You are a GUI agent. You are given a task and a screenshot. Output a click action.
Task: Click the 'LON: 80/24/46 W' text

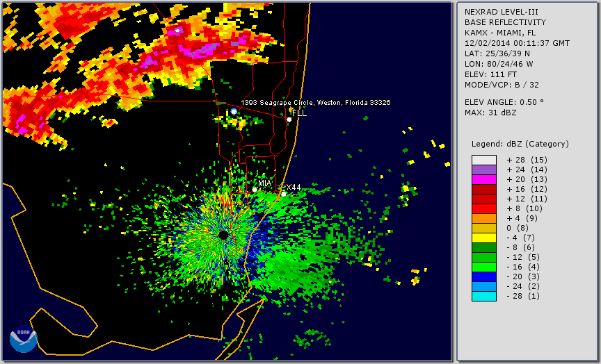pos(499,64)
